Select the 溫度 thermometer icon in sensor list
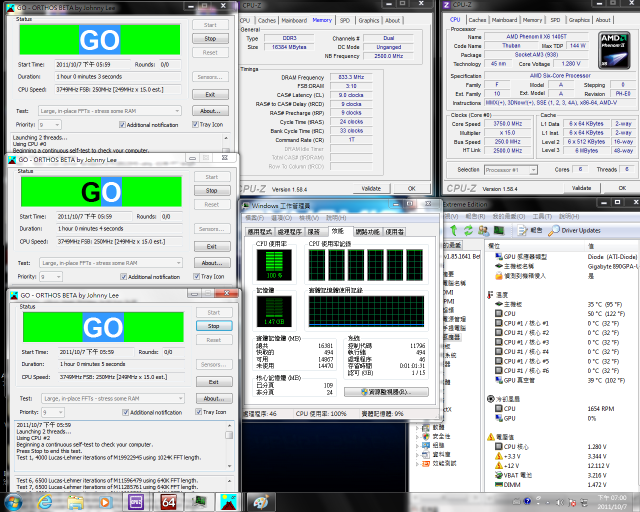 [490, 295]
